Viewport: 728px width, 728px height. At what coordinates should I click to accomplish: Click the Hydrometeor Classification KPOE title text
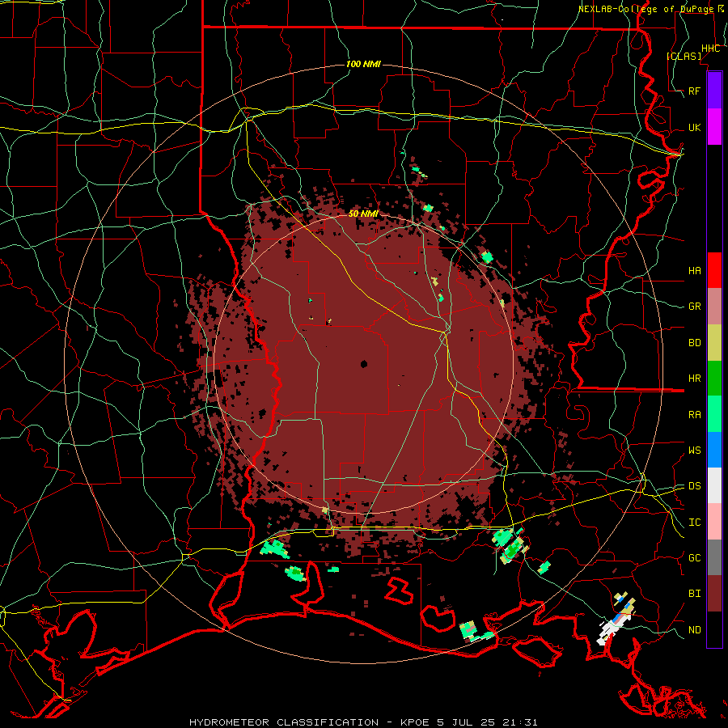[363, 722]
